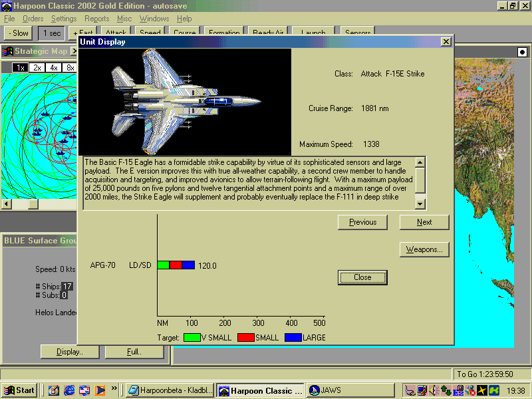The width and height of the screenshot is (532, 399).
Task: Switch to JAWS taskbar item
Action: 351,390
